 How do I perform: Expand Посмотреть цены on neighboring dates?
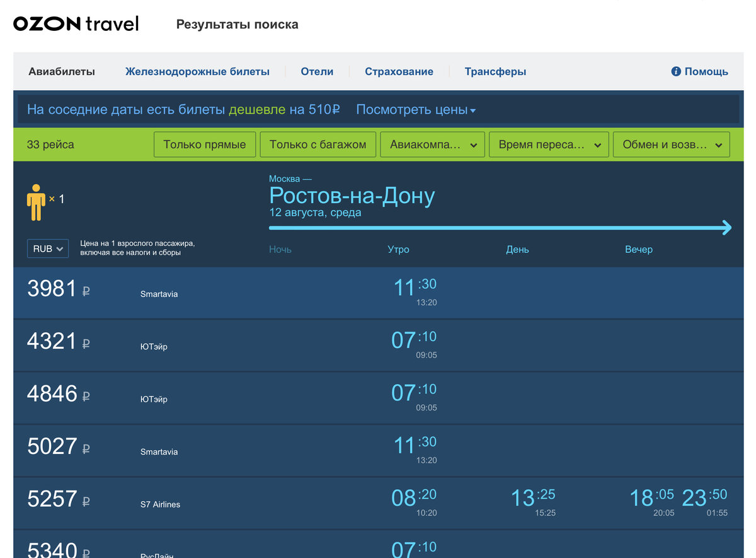point(416,110)
